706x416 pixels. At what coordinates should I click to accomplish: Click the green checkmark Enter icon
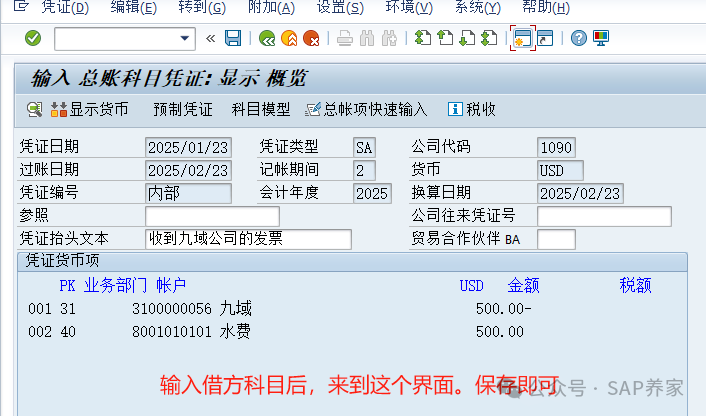tap(33, 38)
